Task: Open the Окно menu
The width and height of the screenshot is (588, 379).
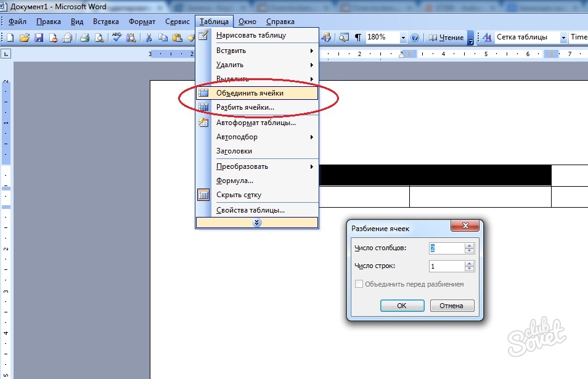Action: (x=247, y=22)
